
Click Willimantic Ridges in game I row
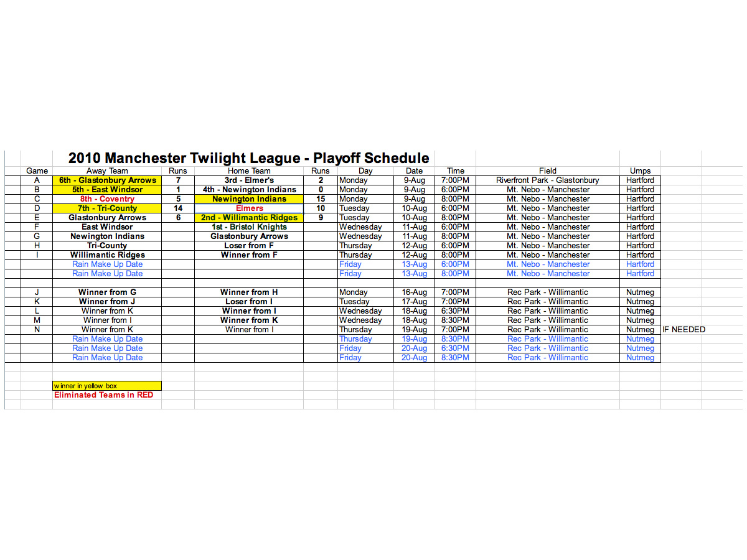pos(107,254)
